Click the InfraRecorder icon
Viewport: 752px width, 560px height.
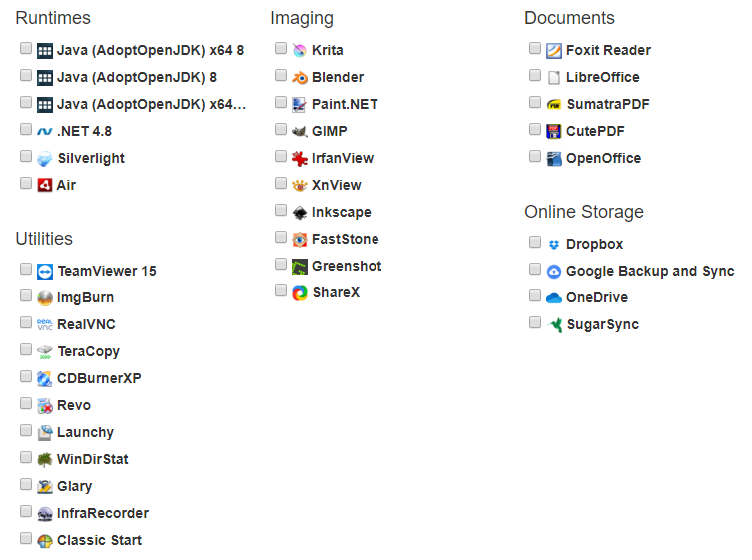[x=45, y=514]
